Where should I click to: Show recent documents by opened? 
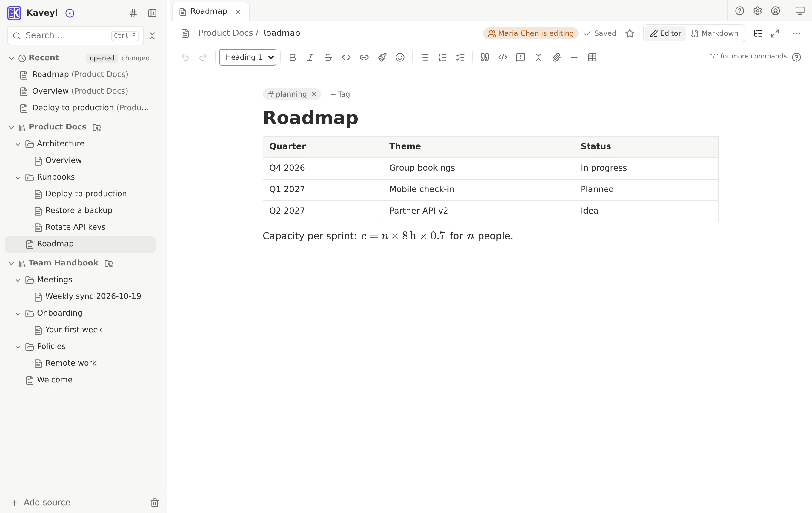(x=102, y=58)
